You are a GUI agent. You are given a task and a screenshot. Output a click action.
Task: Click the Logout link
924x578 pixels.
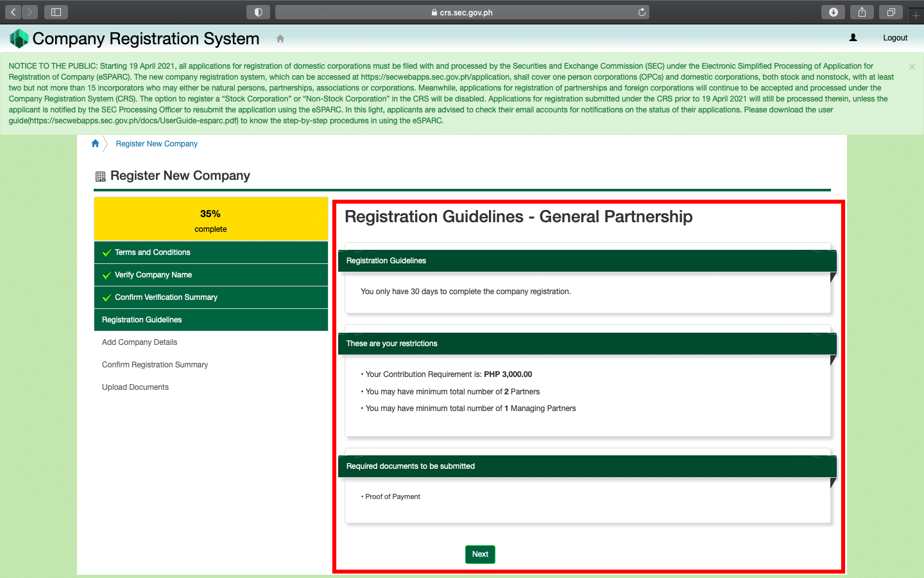(894, 38)
